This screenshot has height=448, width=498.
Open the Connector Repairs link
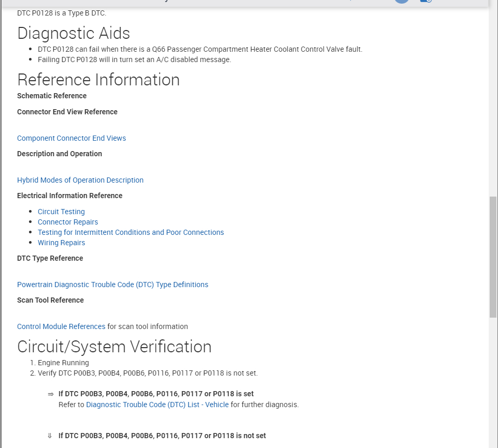(x=68, y=222)
